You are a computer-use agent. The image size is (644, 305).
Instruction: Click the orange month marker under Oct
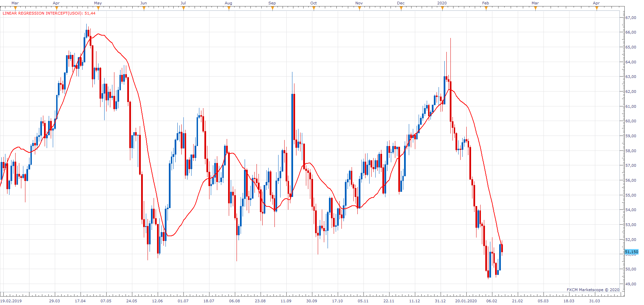pos(314,8)
